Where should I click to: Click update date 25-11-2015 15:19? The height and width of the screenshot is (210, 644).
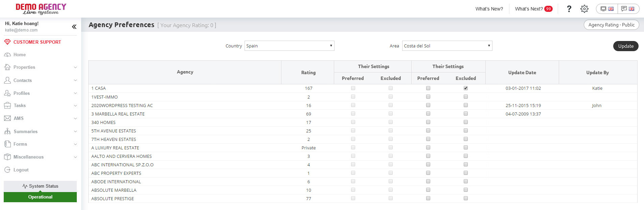(523, 105)
